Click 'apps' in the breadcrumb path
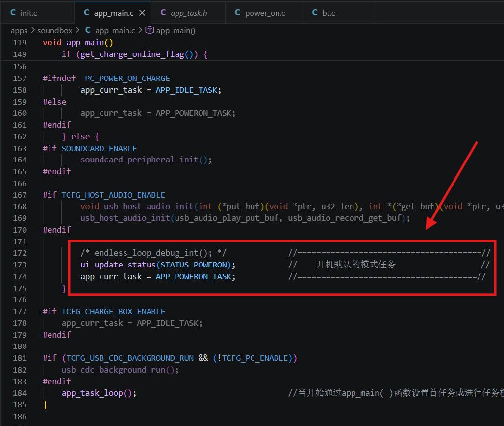 pos(19,31)
